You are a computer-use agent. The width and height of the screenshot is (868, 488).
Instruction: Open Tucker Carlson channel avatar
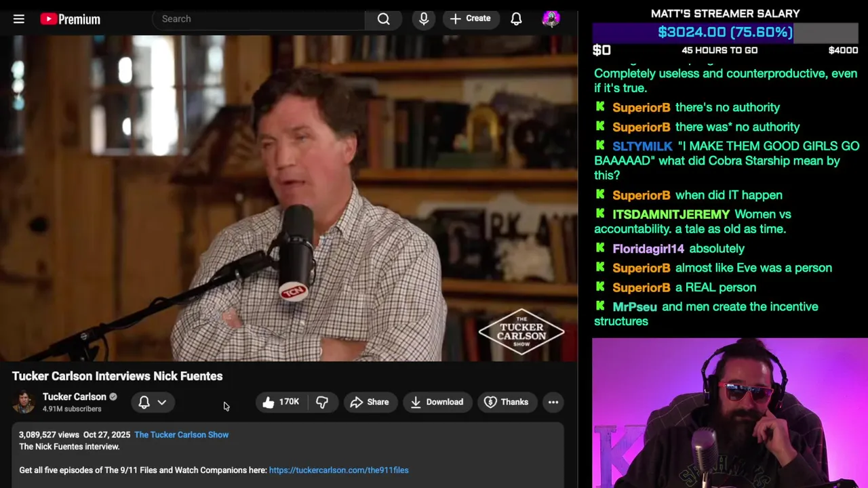24,402
